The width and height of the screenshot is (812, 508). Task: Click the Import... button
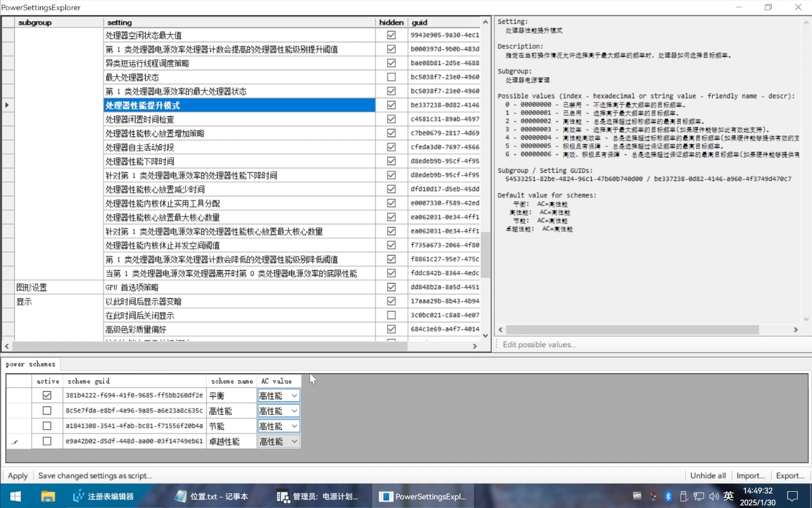751,475
